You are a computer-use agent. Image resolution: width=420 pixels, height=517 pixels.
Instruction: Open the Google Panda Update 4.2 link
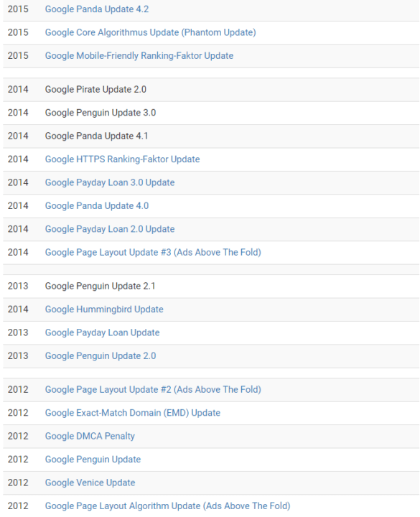pyautogui.click(x=97, y=9)
